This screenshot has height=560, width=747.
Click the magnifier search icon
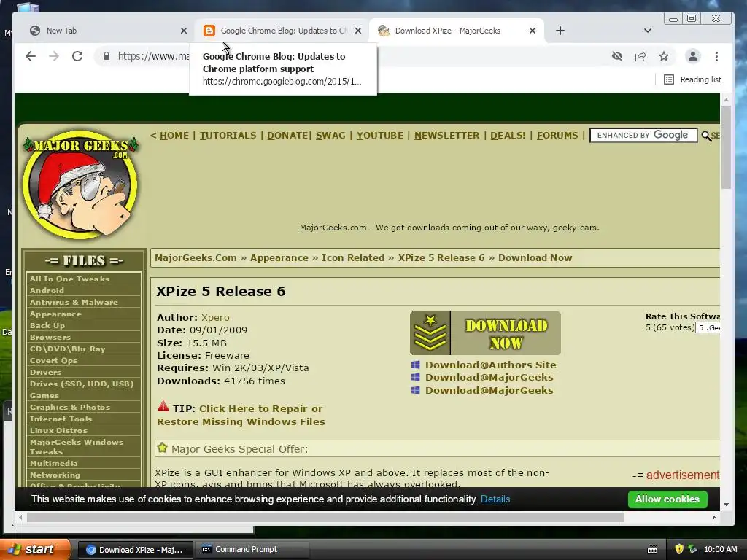click(x=706, y=136)
